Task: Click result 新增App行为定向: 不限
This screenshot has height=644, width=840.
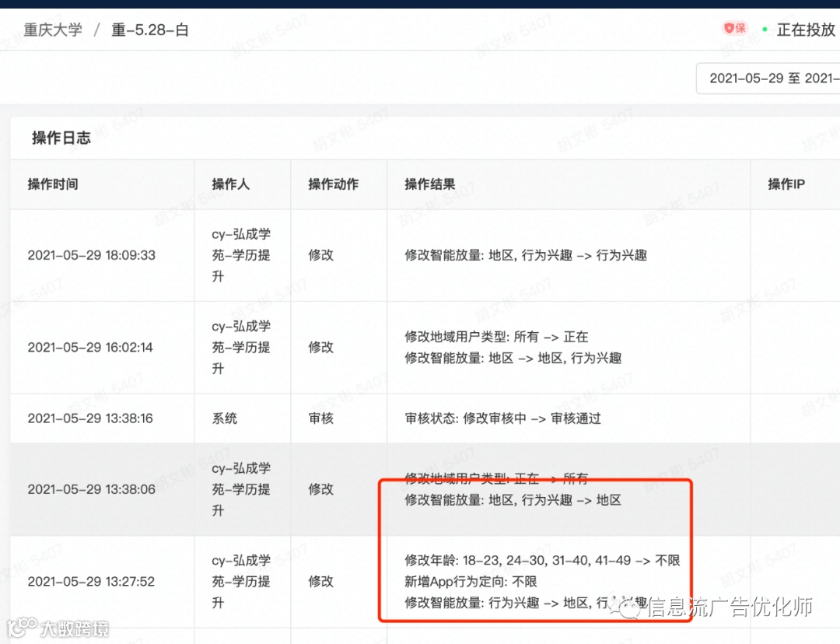Action: click(x=471, y=581)
